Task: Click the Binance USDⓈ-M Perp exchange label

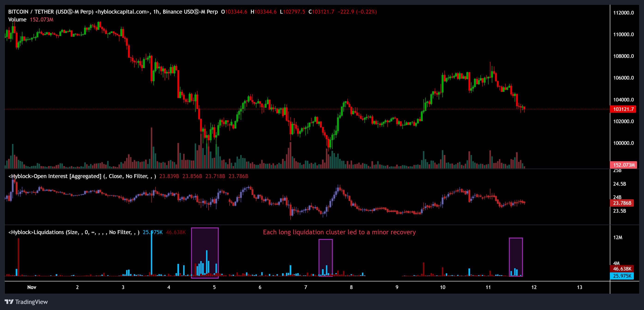Action: (190, 12)
